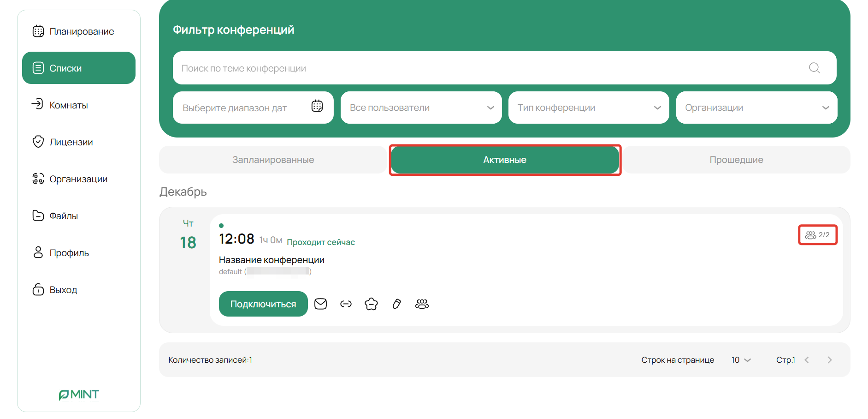Screen dimensions: 868x419
Task: Click the star favorite icon
Action: [x=371, y=304]
